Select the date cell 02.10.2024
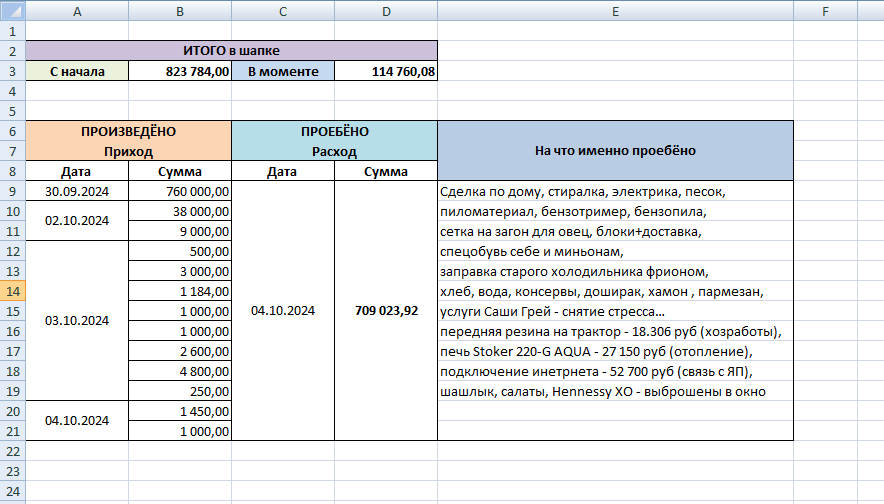 (x=77, y=221)
